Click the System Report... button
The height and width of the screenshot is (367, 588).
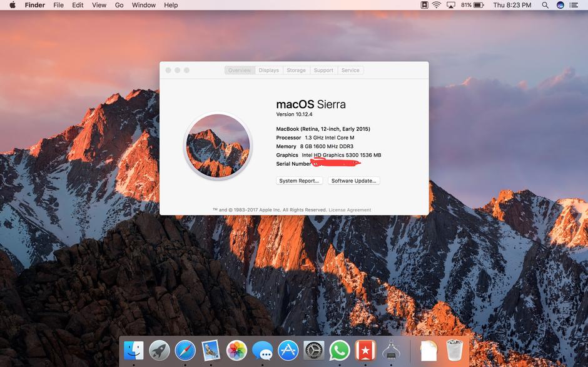click(299, 181)
